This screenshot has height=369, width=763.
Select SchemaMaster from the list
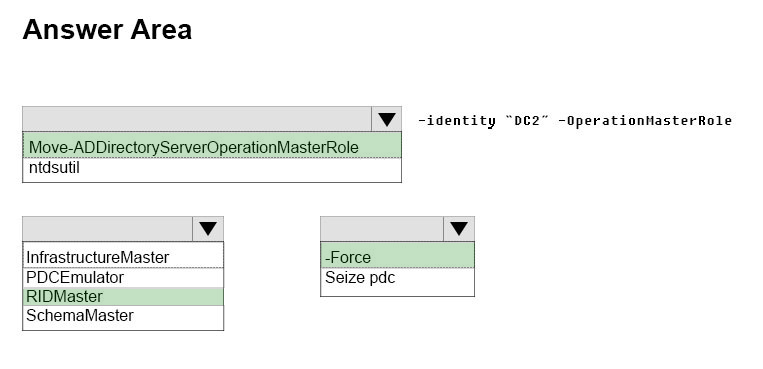(123, 315)
